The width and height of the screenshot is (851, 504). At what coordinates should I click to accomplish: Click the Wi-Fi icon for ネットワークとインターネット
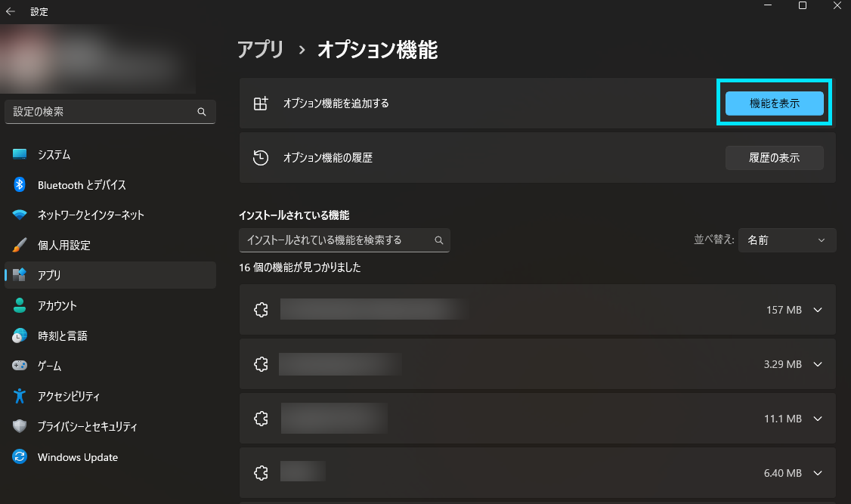(20, 215)
